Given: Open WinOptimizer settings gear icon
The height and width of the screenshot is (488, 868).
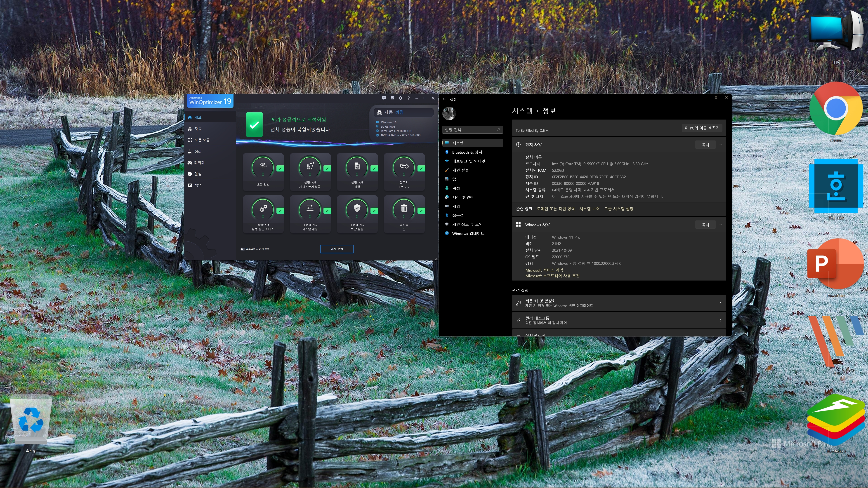Looking at the screenshot, I should (x=400, y=98).
